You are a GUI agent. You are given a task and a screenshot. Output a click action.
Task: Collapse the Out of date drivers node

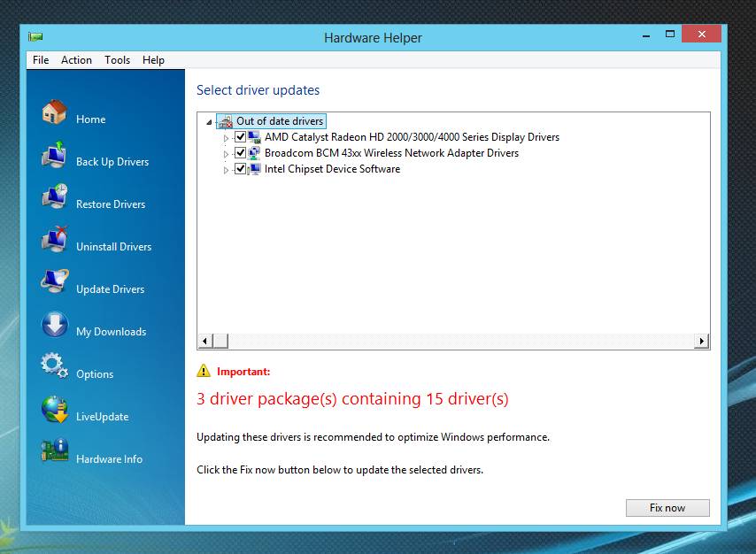click(x=209, y=122)
